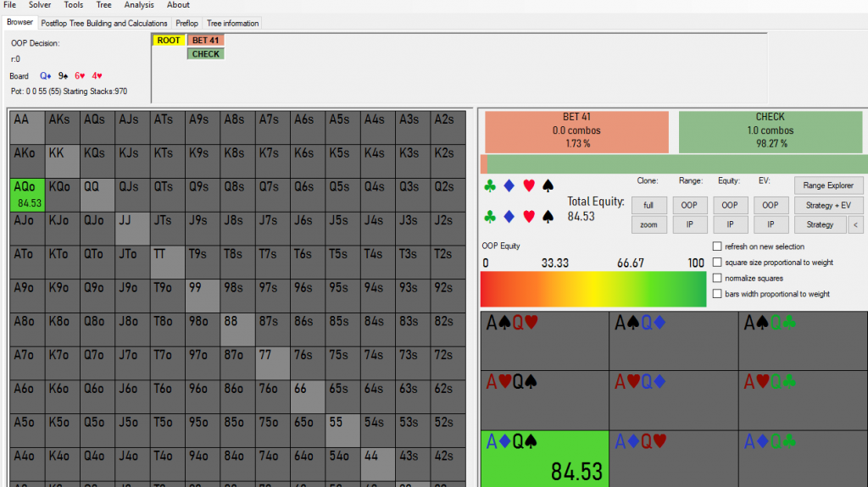Select the A2s cell in hand matrix
This screenshot has width=868, height=487.
(448, 127)
